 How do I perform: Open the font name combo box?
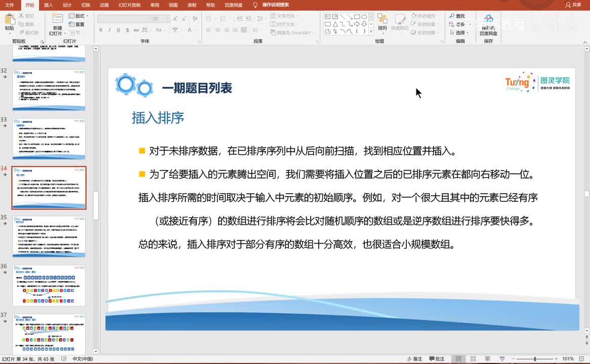coord(124,19)
